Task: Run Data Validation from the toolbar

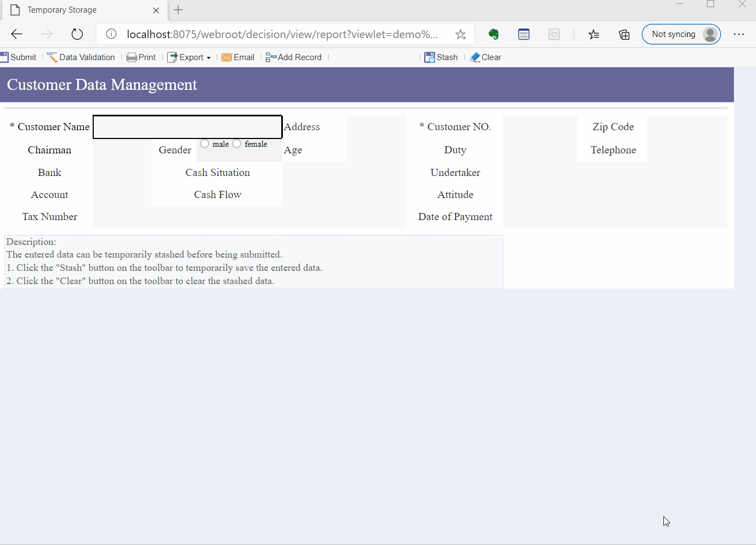Action: (81, 57)
